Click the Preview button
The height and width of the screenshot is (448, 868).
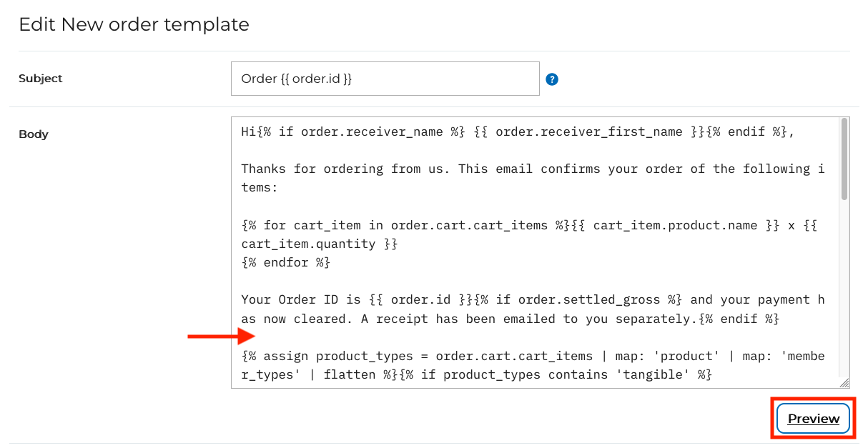pos(813,419)
